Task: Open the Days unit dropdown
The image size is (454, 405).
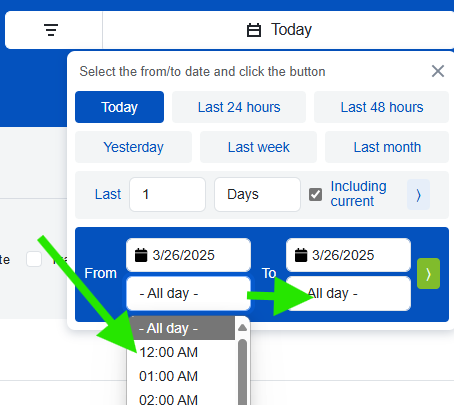Action: tap(257, 194)
